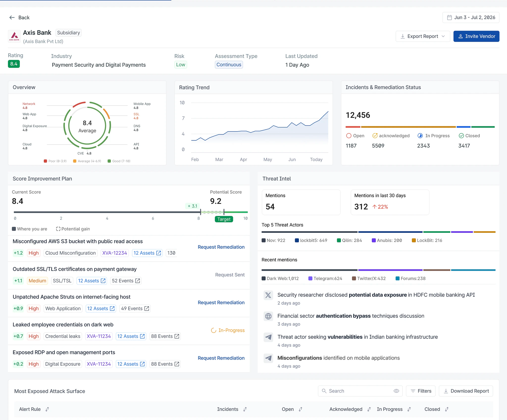Sort by Incidents column
Viewport: 507px width, 420px height.
point(245,409)
